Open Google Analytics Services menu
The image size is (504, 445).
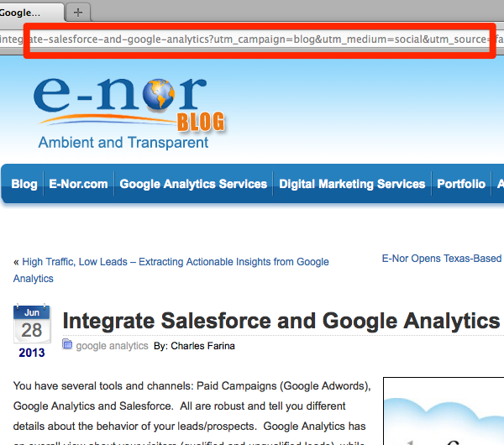pos(193,184)
